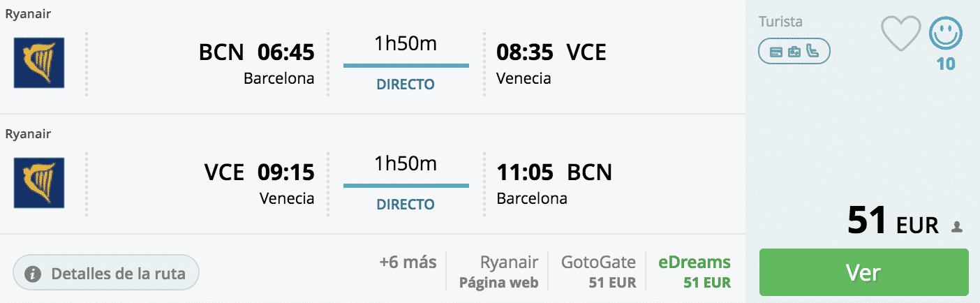Click the Ryanair logo on the BCN departure flight
The width and height of the screenshot is (980, 303).
click(39, 63)
